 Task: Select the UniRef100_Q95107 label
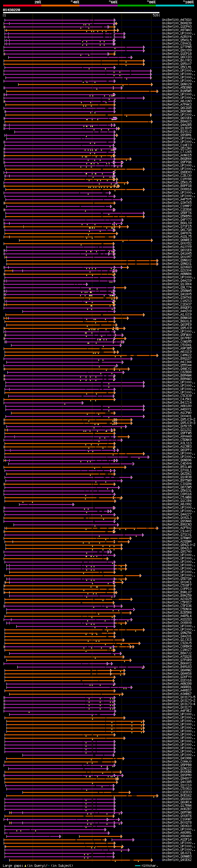(177, 64)
